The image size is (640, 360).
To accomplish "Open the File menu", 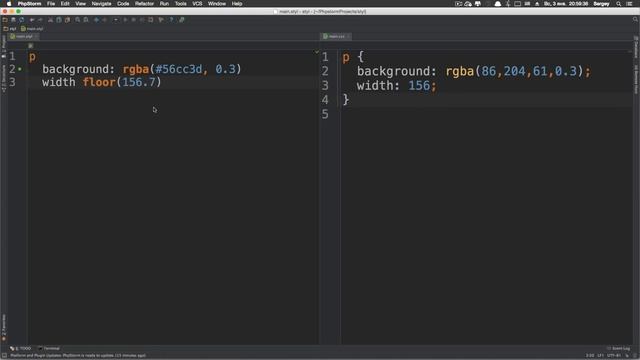I will (x=51, y=4).
